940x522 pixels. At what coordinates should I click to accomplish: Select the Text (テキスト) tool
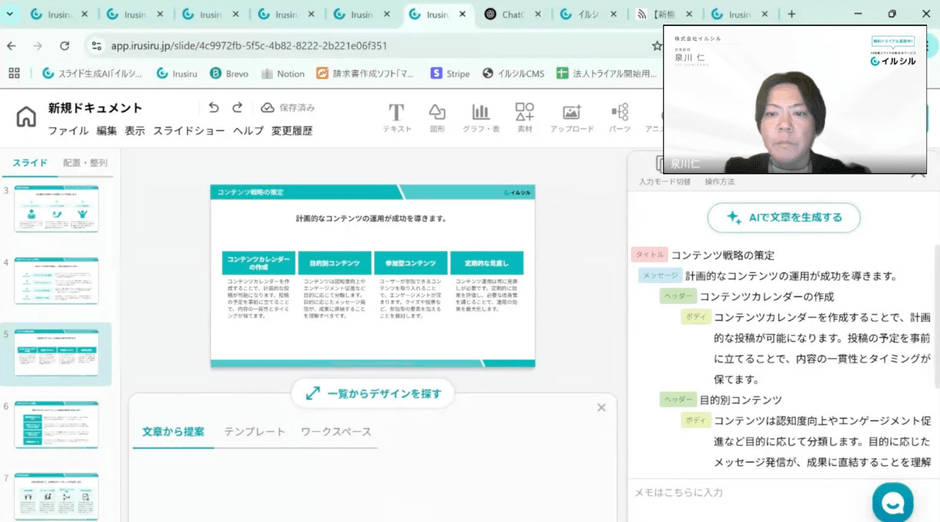(x=396, y=117)
